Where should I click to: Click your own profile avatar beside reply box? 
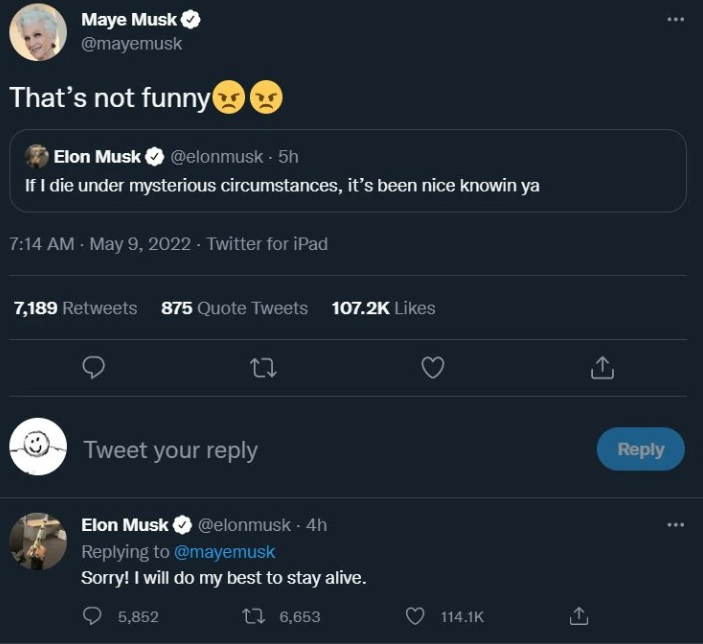(38, 447)
